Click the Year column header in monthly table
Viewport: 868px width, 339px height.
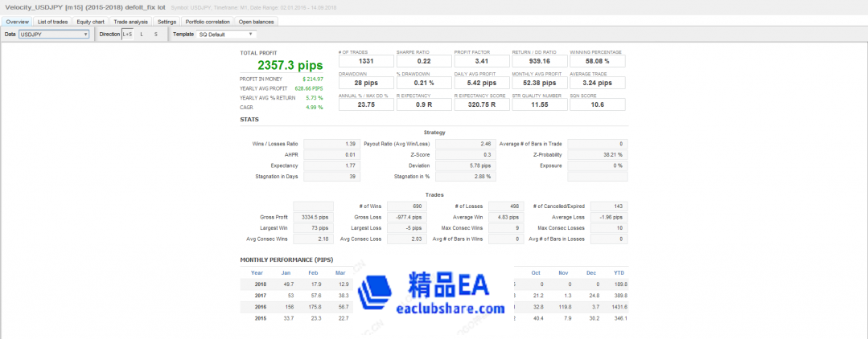(x=257, y=272)
